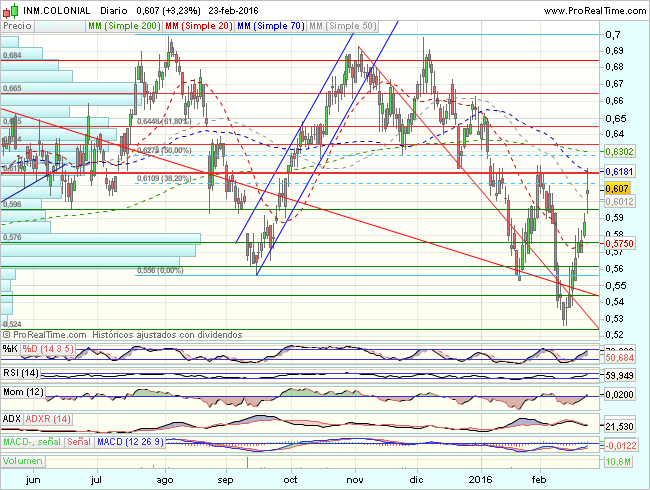Screen dimensions: 650x490
Task: Click the 0,556 (0,00%) Fibonacci label
Action: [160, 270]
